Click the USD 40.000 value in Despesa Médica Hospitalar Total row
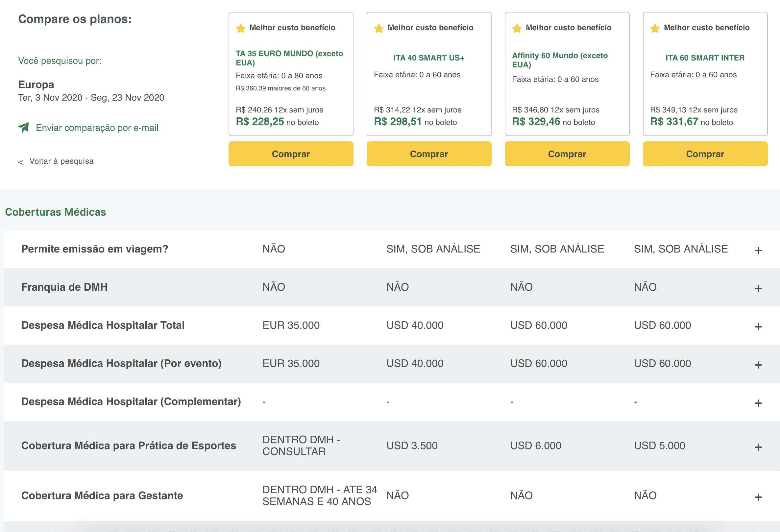Image resolution: width=780 pixels, height=532 pixels. tap(415, 325)
